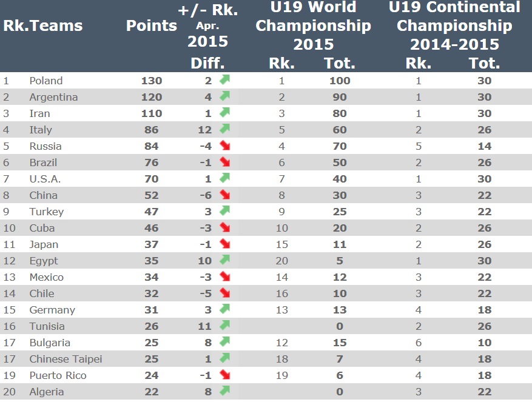Screen dimensions: 532x402
Task: Click the green arrow beside Tunisia
Action: tap(224, 326)
